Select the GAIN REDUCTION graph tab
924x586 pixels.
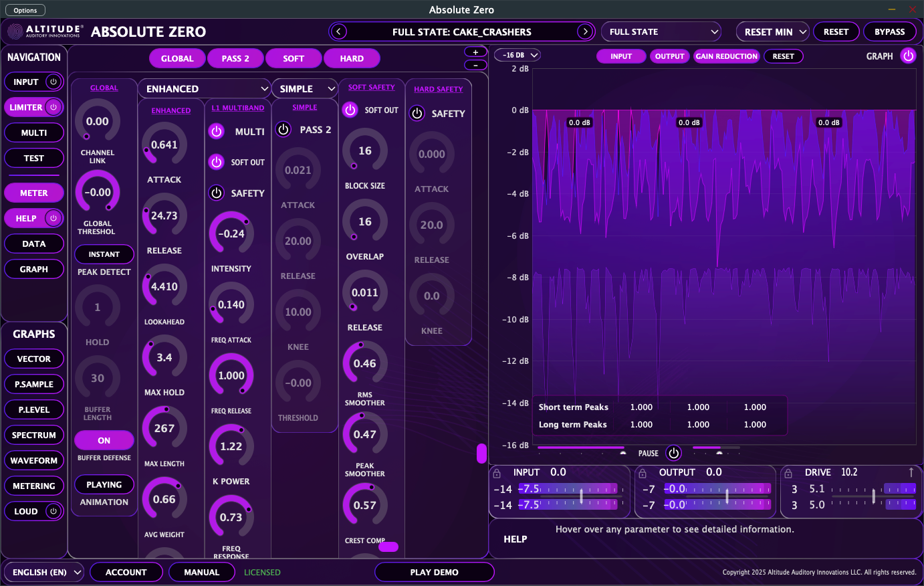(726, 56)
